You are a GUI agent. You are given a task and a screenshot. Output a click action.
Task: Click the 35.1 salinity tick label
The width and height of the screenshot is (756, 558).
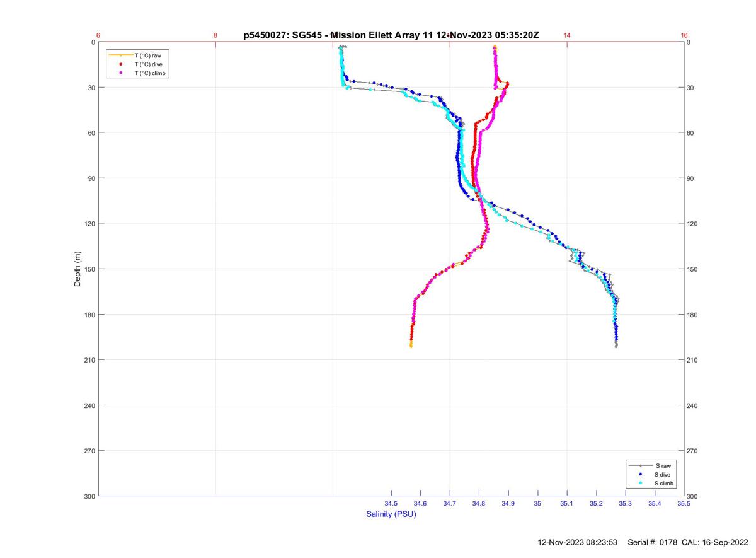(x=567, y=503)
